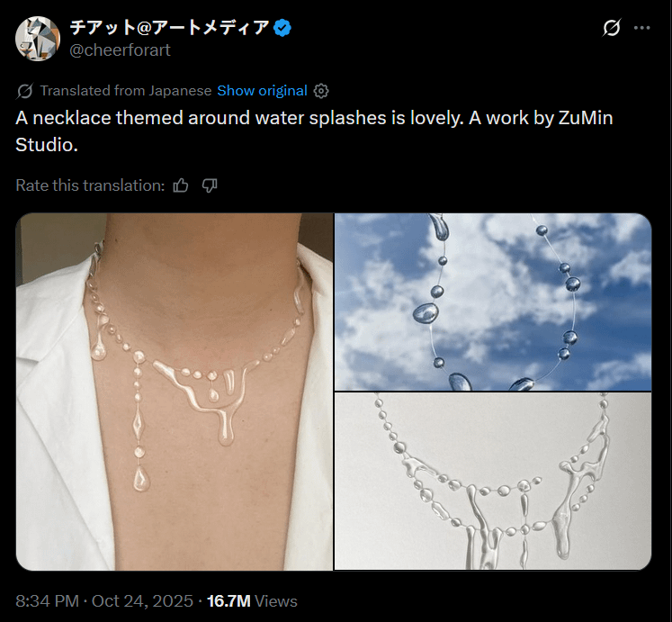The image size is (672, 622).
Task: Open the pearl necklace photo on neck
Action: (x=175, y=392)
